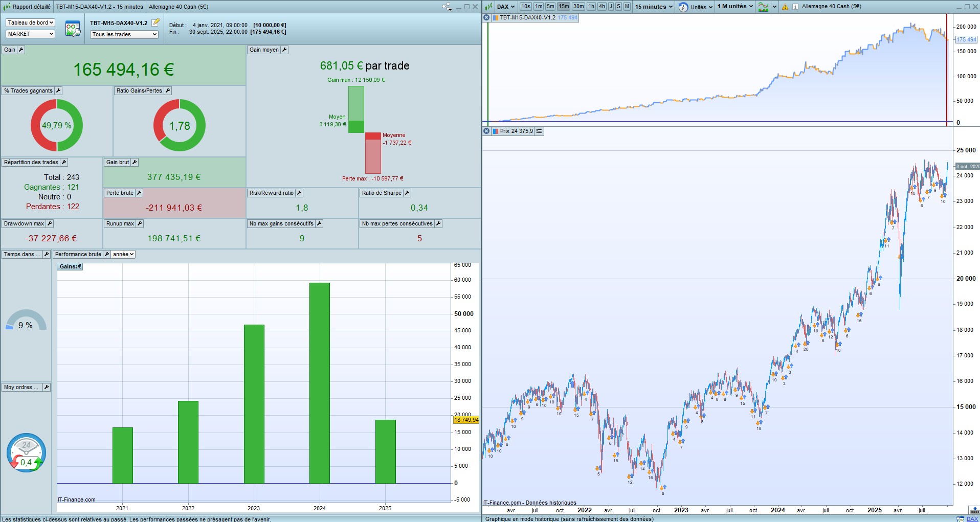Screen dimensions: 980x522
Task: Open the 15 minutes timeframe menu
Action: 654,7
